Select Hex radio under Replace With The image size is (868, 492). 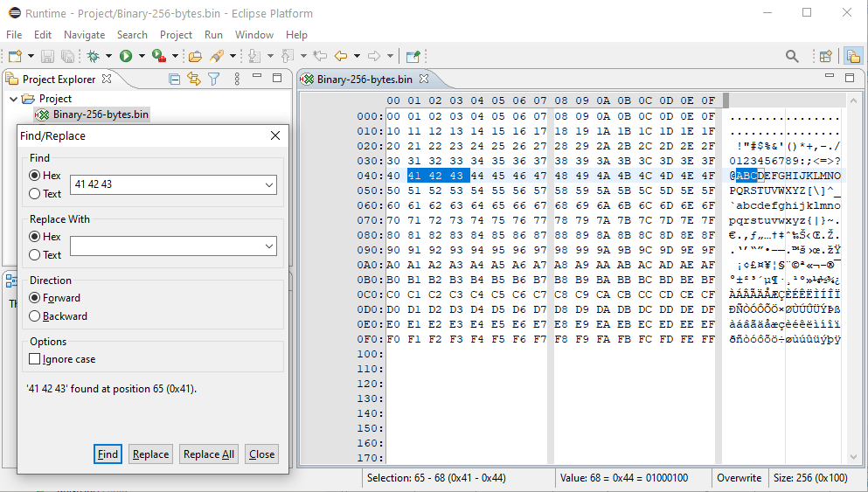point(34,237)
